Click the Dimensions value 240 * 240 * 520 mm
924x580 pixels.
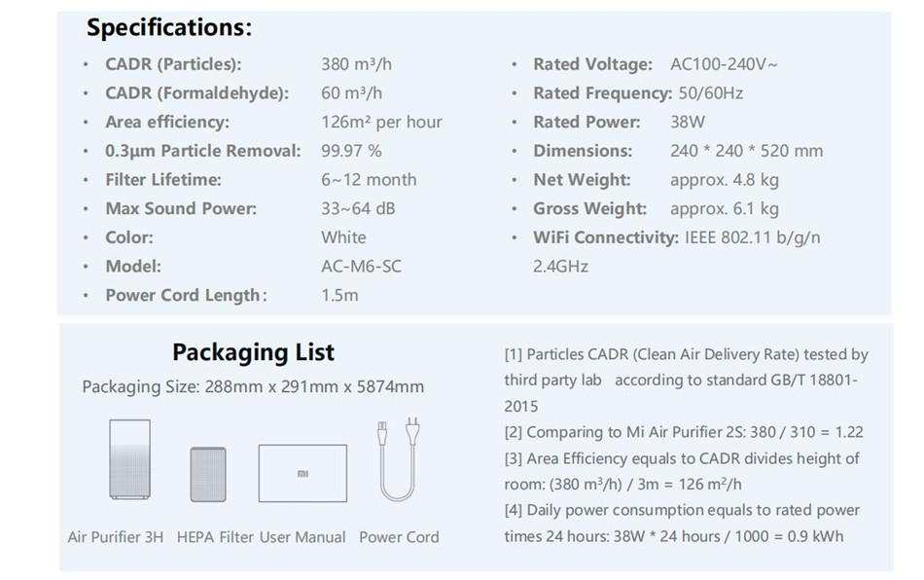[747, 151]
